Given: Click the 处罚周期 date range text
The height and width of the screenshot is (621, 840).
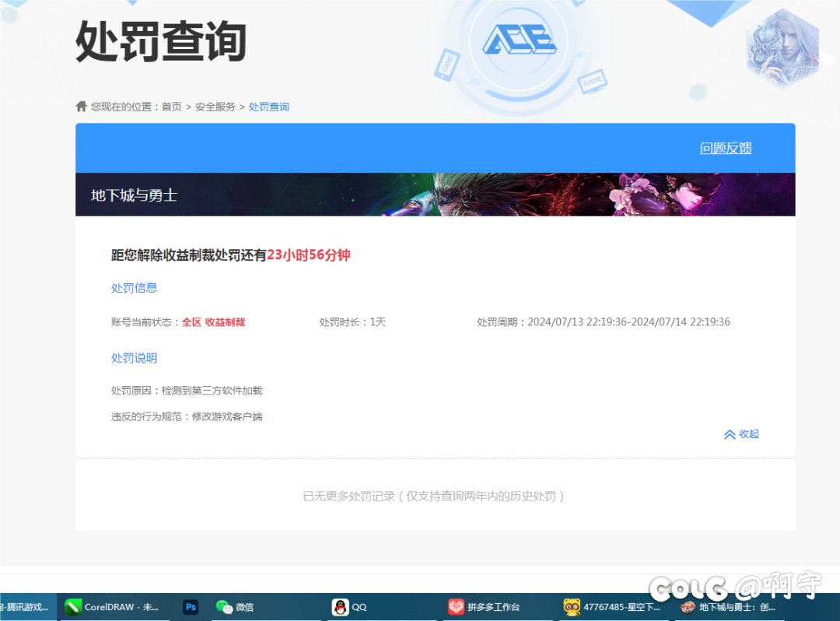Looking at the screenshot, I should click(604, 322).
